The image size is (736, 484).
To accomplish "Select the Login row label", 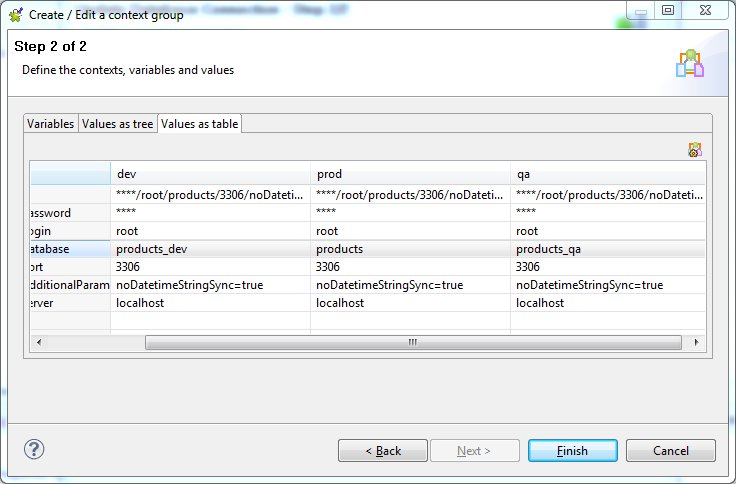I will coord(70,231).
